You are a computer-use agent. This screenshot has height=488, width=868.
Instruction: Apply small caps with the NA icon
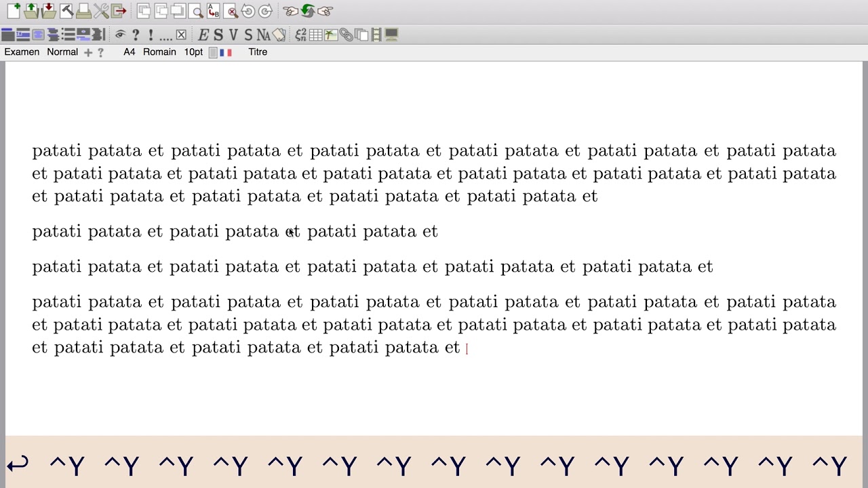tap(263, 35)
